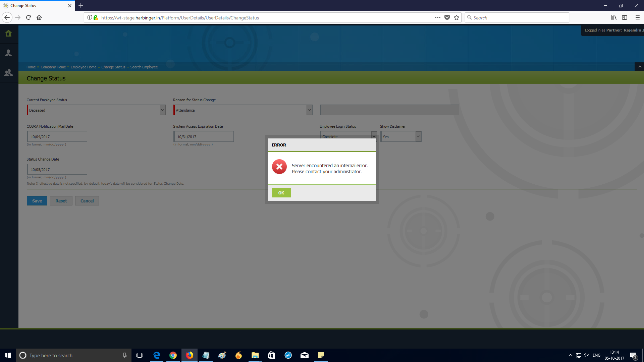The image size is (644, 362).
Task: Open the Current Employee Status dropdown
Action: [162, 110]
